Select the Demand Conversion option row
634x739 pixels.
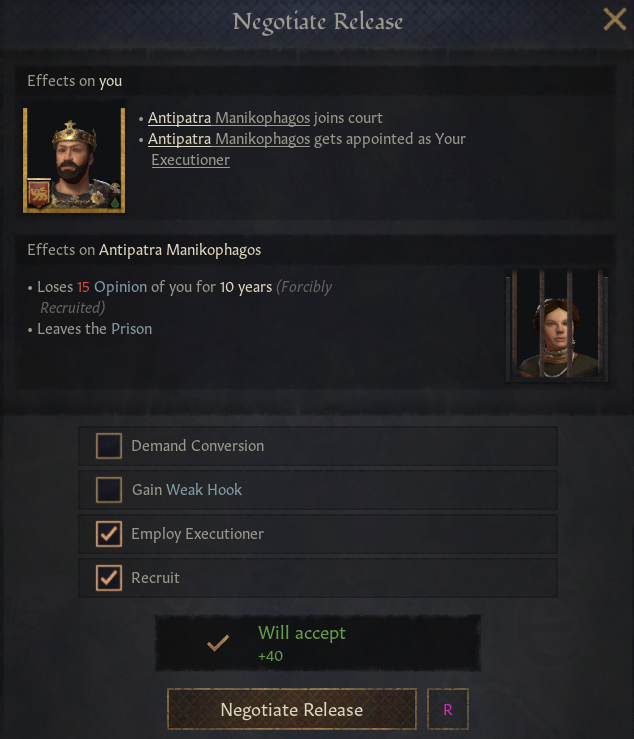(318, 446)
